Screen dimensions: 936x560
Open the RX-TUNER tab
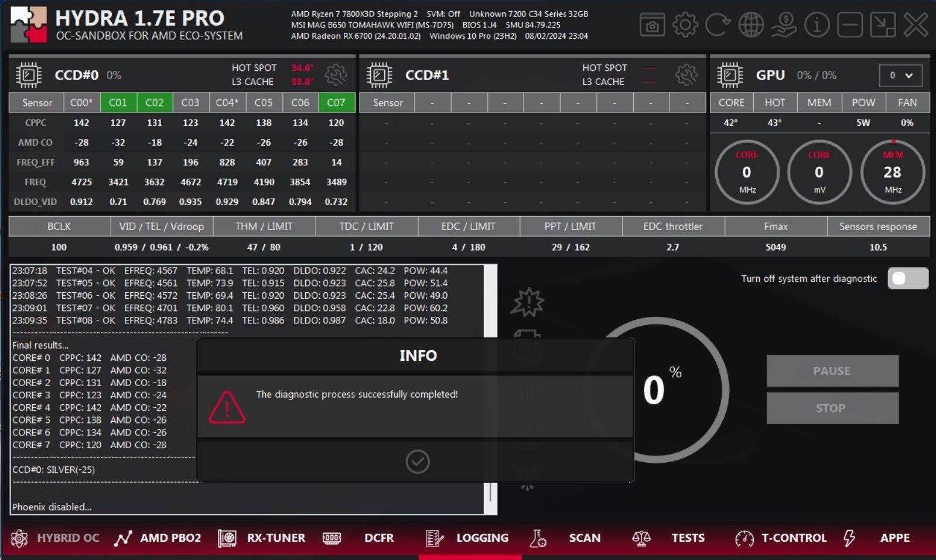262,538
